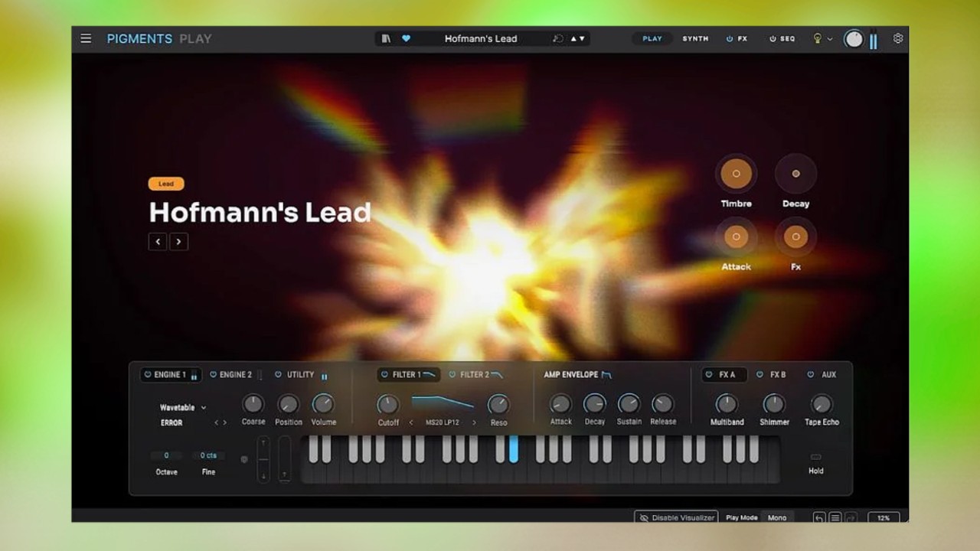Viewport: 980px width, 551px height.
Task: Click the Tape Echo effect knob
Action: [x=822, y=404]
